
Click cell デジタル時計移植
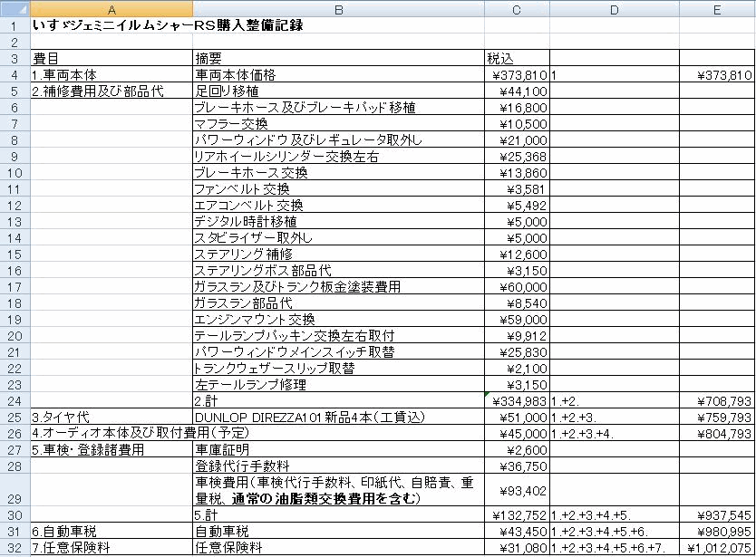pos(338,222)
